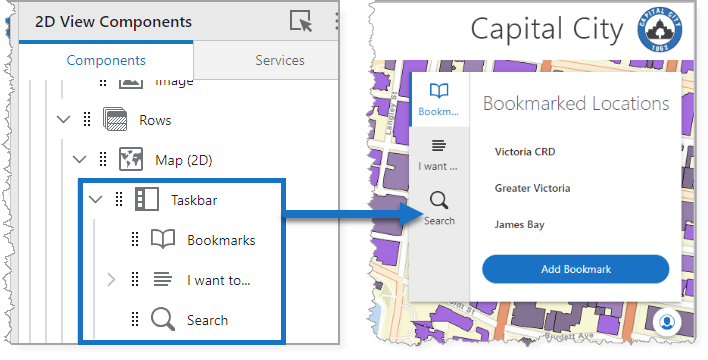The width and height of the screenshot is (708, 360).
Task: Click the I want to... lines icon in tree
Action: pos(163,279)
